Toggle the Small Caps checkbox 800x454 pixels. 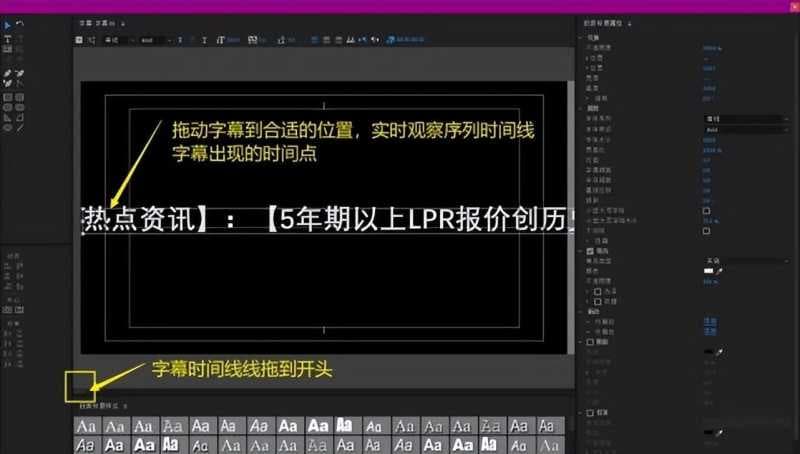tap(706, 211)
